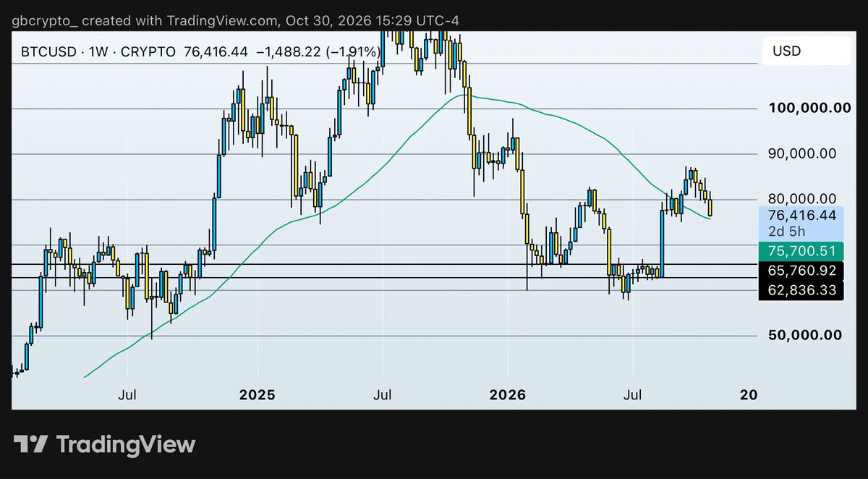This screenshot has width=868, height=479.
Task: Click the 2026 label on the time axis
Action: [x=508, y=395]
